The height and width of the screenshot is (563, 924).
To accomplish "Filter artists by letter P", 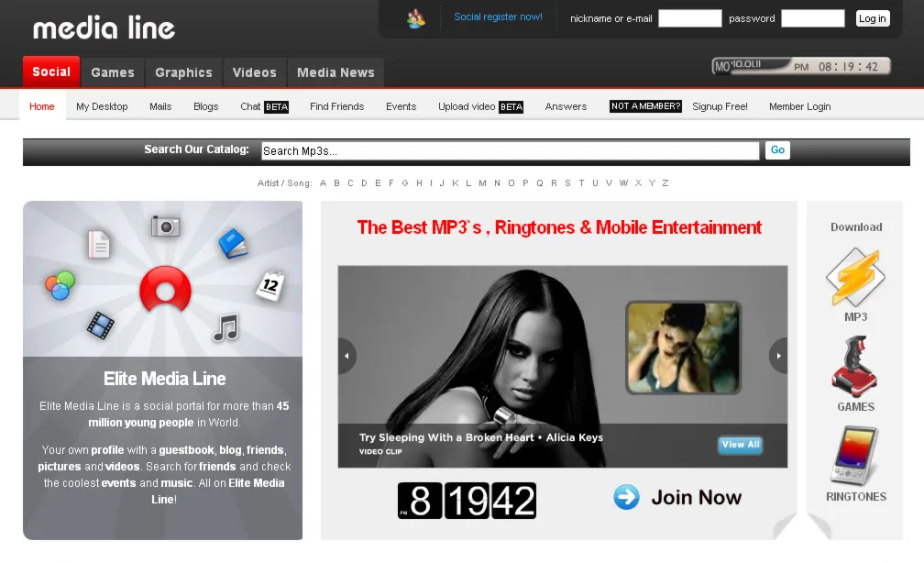I will (525, 182).
